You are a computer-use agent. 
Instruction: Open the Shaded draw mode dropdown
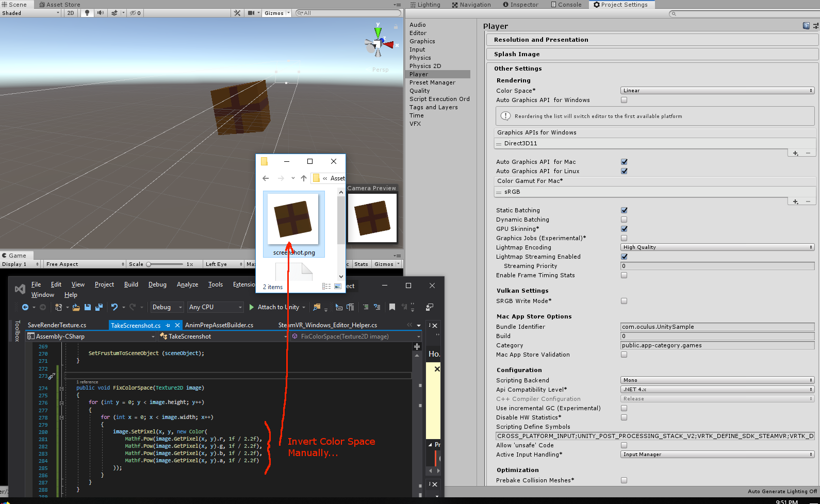pos(30,13)
